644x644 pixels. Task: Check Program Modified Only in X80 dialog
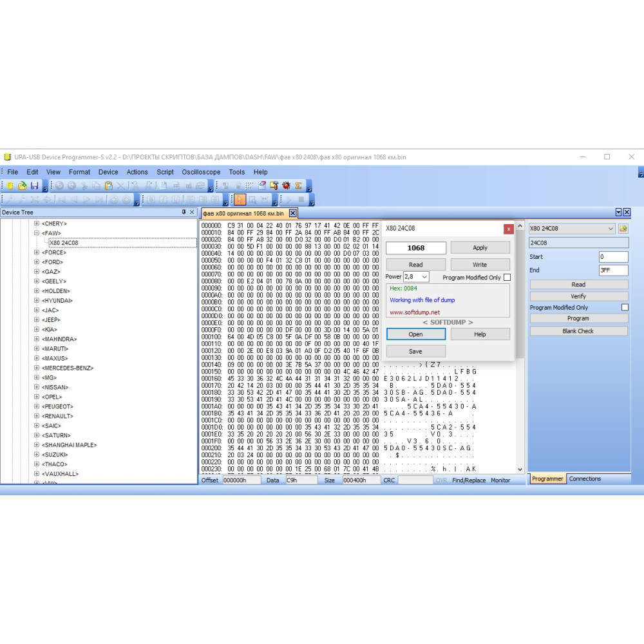click(507, 277)
